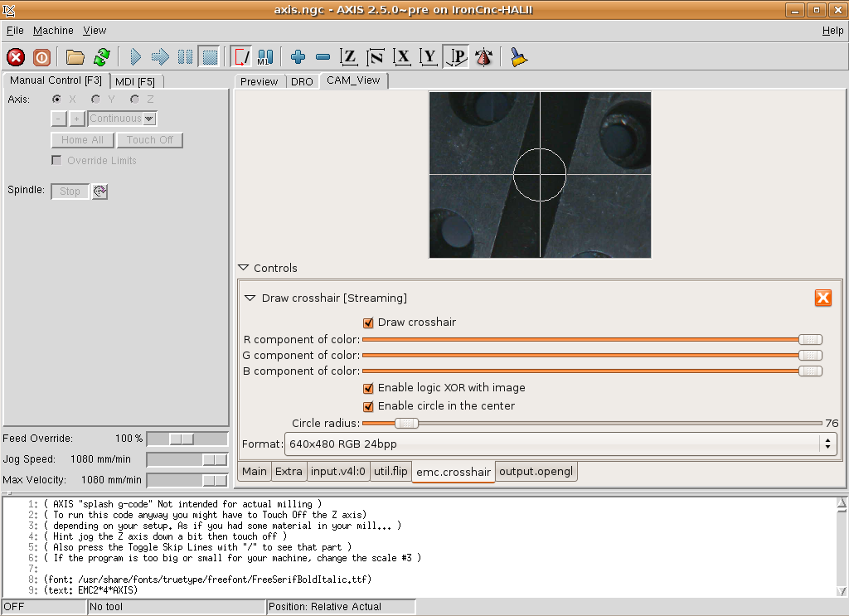The image size is (849, 616).
Task: Adjust G component of color slider
Action: [x=592, y=355]
